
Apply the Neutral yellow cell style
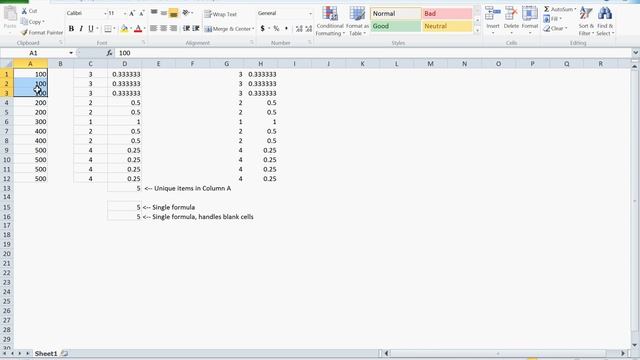pyautogui.click(x=447, y=26)
